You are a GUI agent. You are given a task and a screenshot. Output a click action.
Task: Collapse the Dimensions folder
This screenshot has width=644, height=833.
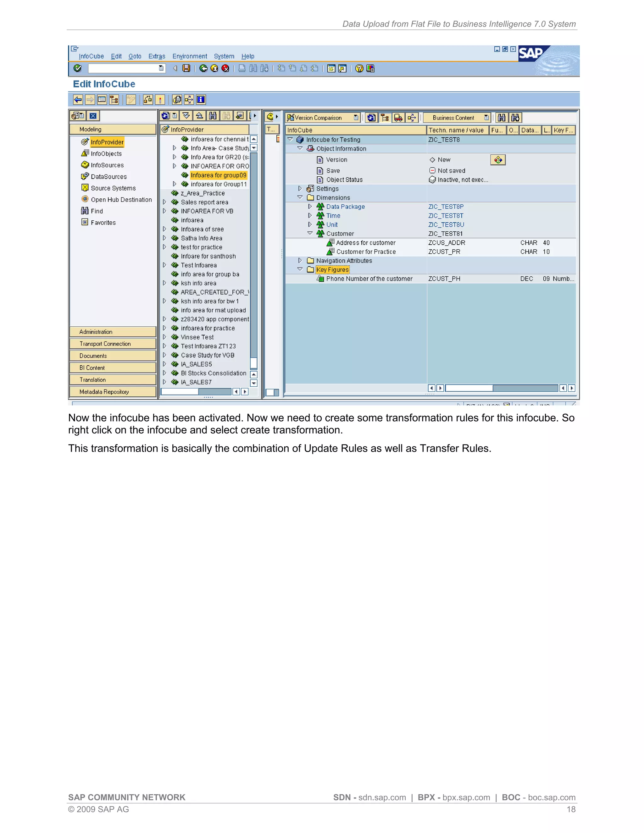coord(300,198)
